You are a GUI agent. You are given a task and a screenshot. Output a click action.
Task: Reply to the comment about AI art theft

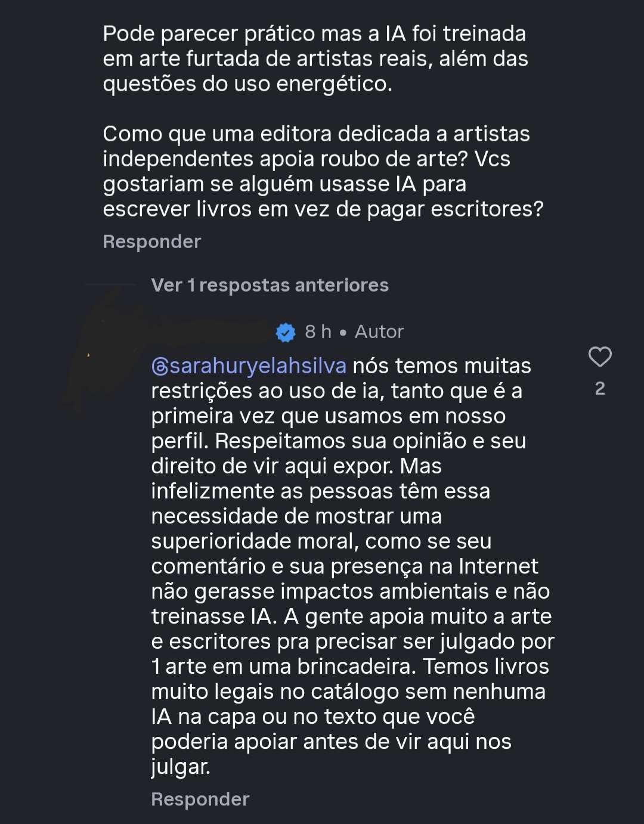[x=151, y=241]
